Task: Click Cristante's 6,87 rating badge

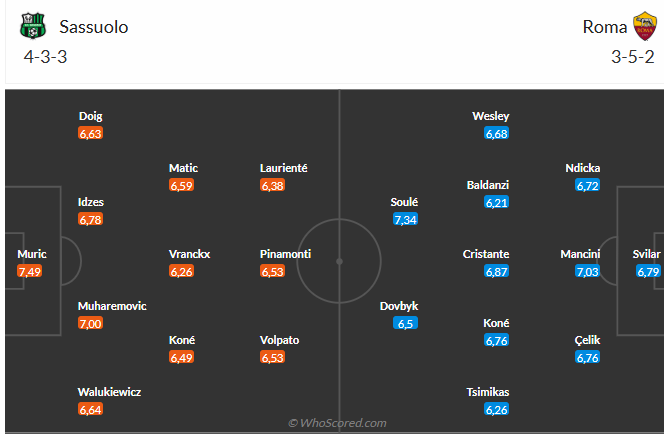Action: click(x=497, y=271)
